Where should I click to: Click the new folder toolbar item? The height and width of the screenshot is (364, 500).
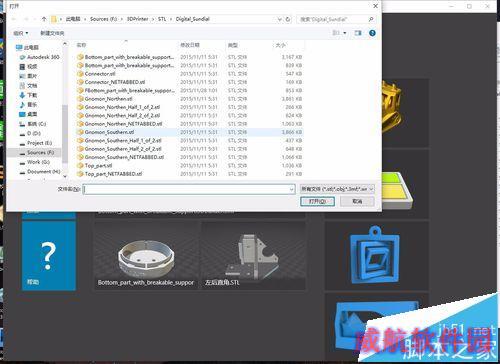tap(52, 33)
